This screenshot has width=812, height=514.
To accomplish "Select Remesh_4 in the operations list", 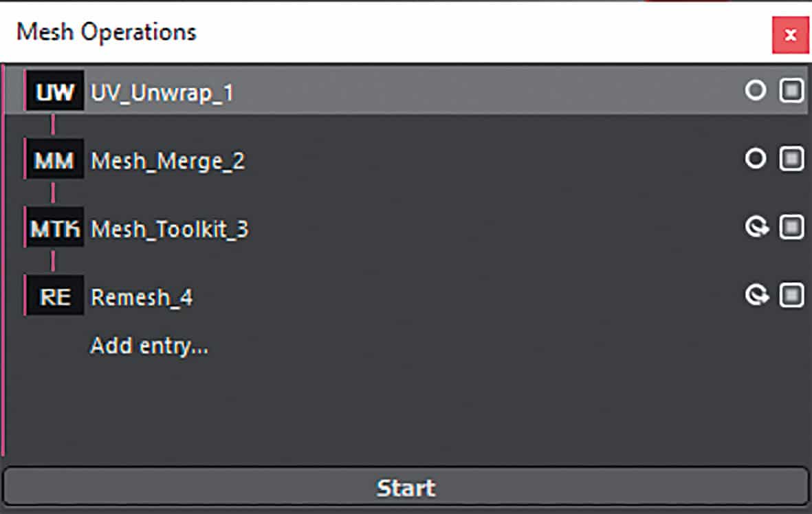I will [142, 297].
